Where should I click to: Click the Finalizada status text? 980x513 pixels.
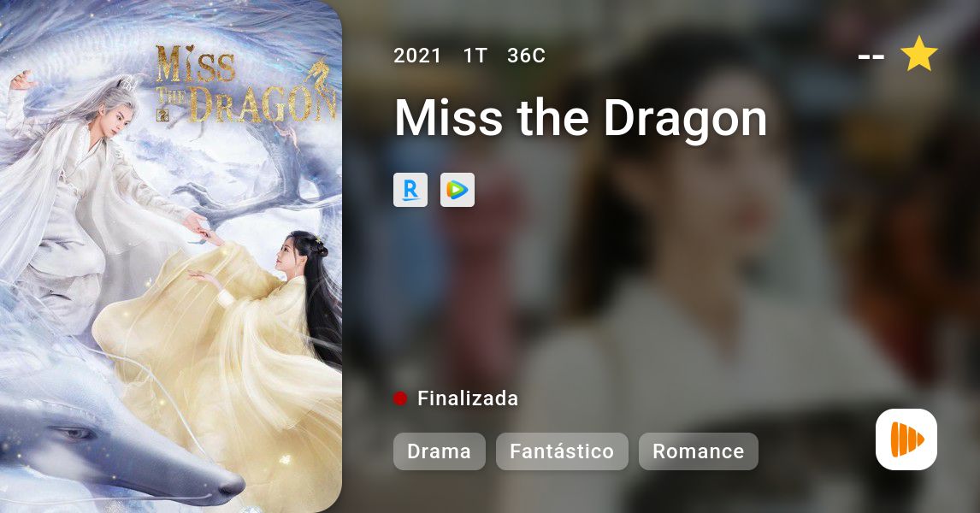[468, 398]
